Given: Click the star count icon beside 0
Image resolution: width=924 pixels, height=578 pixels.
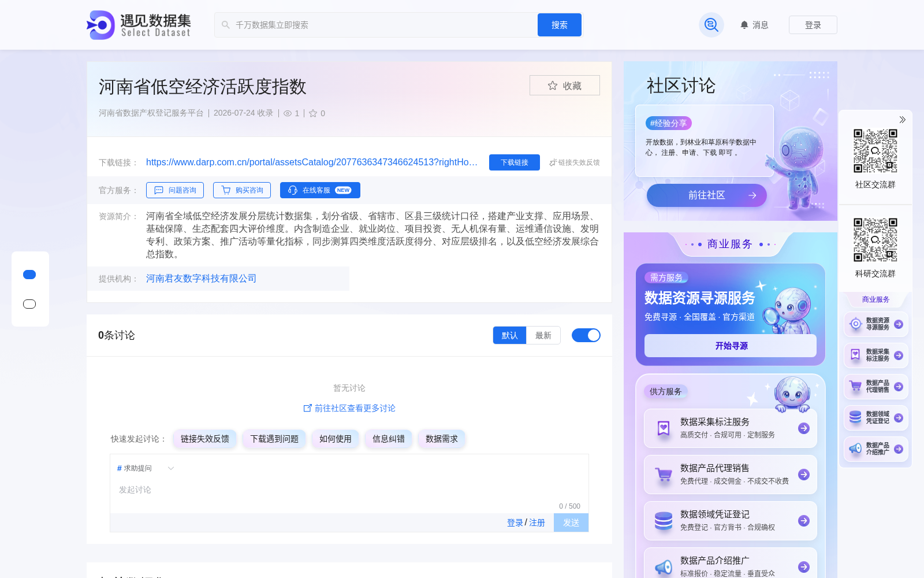Looking at the screenshot, I should point(313,113).
